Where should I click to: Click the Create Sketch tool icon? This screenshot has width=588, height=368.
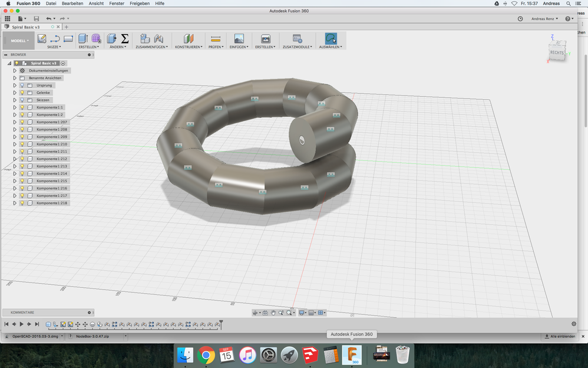click(x=42, y=38)
